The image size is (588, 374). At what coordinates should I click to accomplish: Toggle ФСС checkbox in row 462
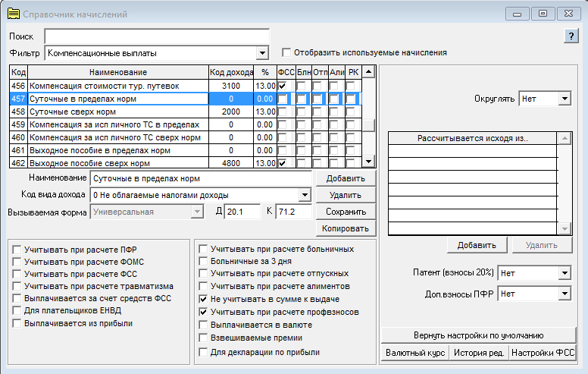point(283,163)
